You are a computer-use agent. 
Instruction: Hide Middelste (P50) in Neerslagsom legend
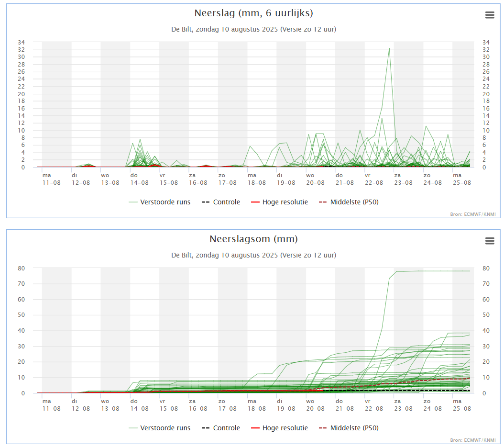click(349, 428)
